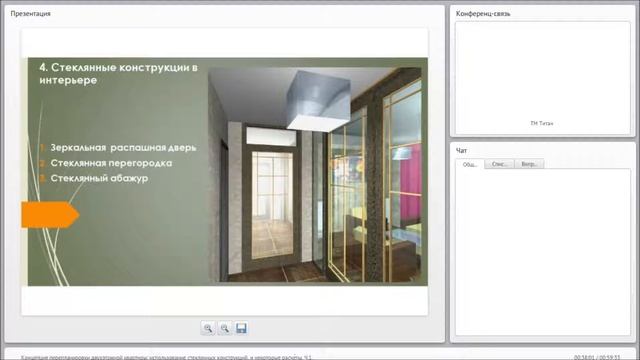This screenshot has width=640, height=360.
Task: Click the conference video area labeled 'ТН Титан'
Action: pos(542,78)
